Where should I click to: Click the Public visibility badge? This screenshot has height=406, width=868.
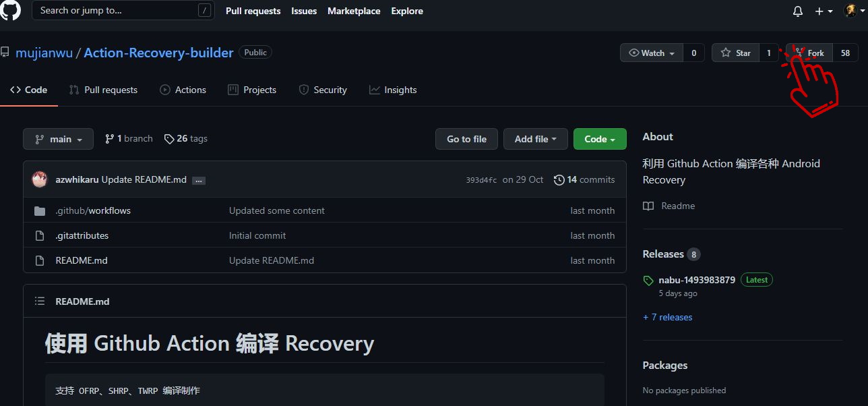(x=255, y=53)
